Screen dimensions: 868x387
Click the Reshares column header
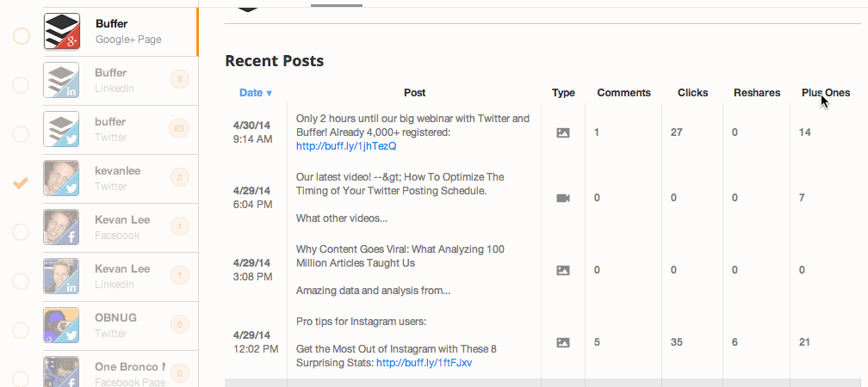click(x=757, y=93)
